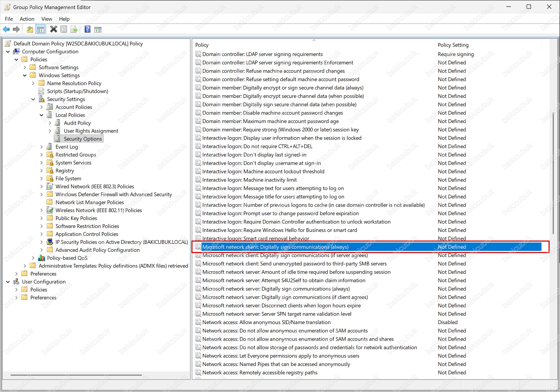
Task: Click the Delete X toolbar icon
Action: pos(54,30)
